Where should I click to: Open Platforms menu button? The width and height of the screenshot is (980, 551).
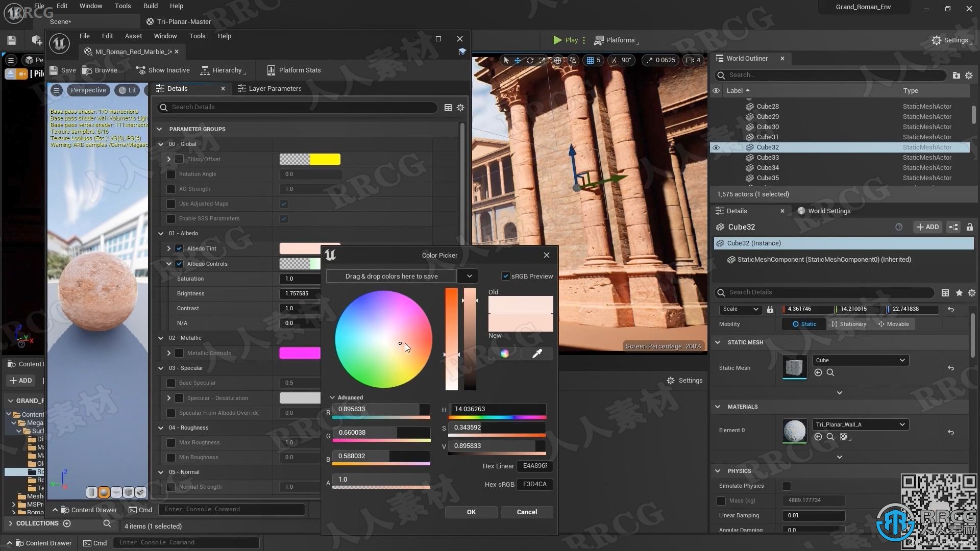[x=615, y=40]
